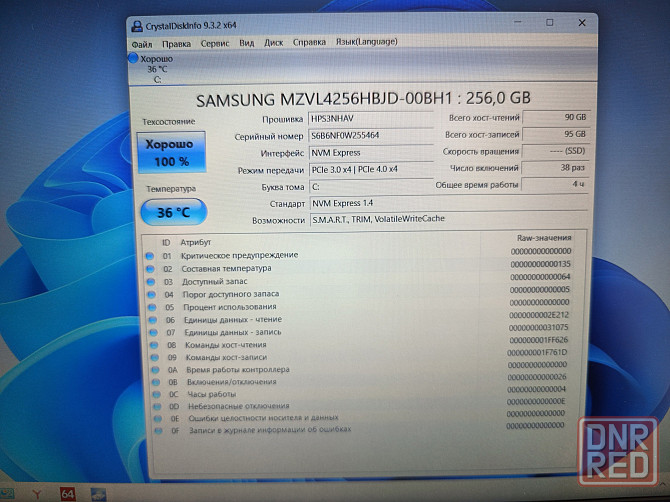Click the SAMSUNG MZVL4256HBJD-00BH1 disk title
Image resolution: width=670 pixels, height=502 pixels.
(363, 99)
